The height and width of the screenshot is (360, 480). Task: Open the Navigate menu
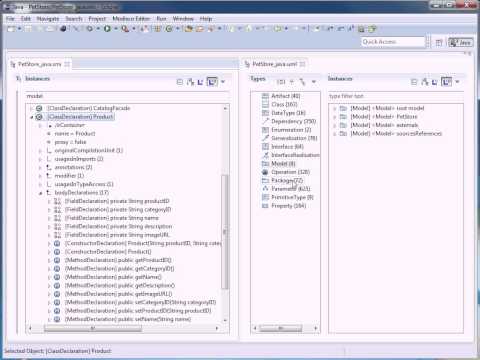click(48, 19)
